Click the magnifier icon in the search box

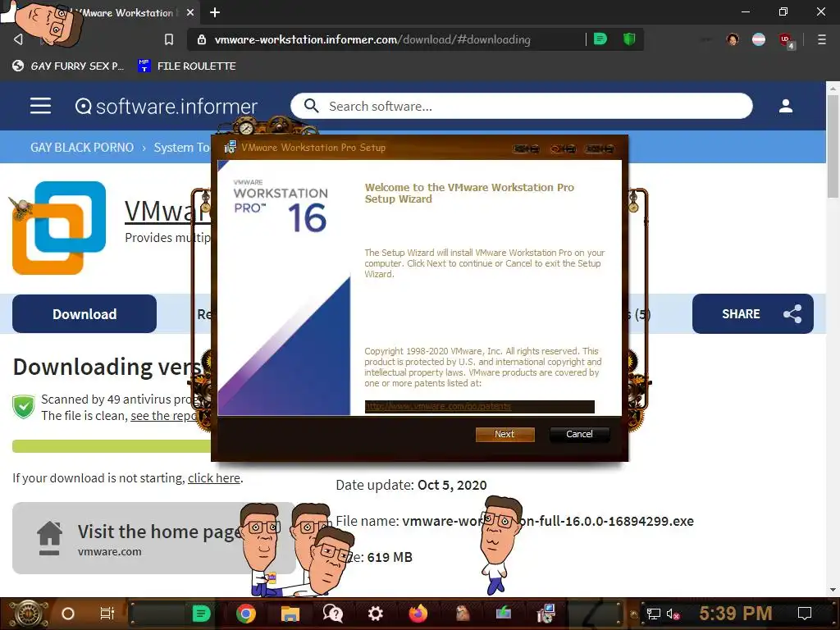click(311, 106)
